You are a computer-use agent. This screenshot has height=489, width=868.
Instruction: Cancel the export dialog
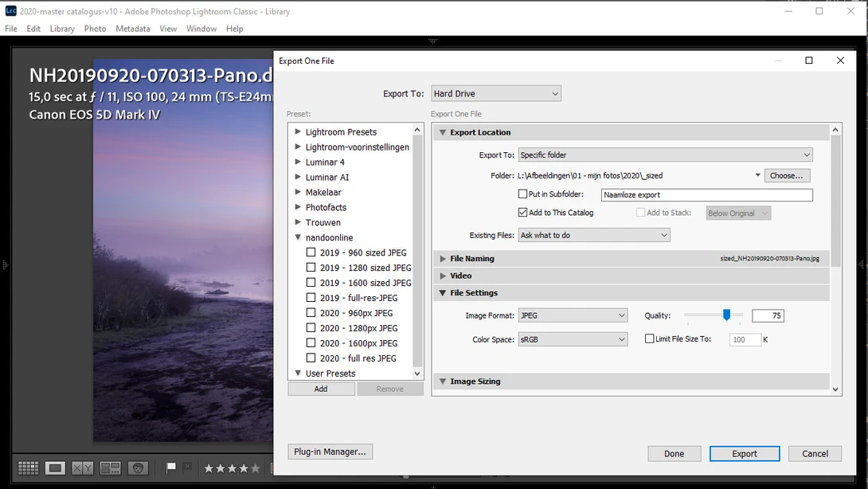coord(815,453)
